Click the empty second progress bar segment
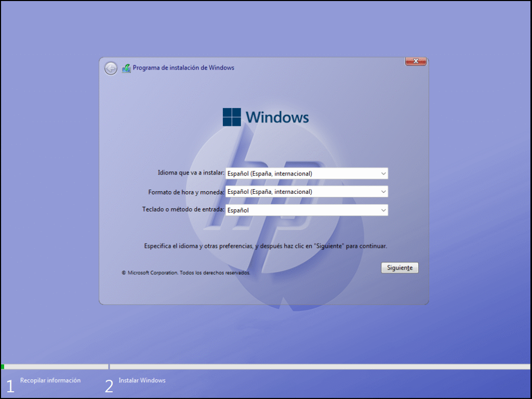The image size is (532, 399). 320,367
